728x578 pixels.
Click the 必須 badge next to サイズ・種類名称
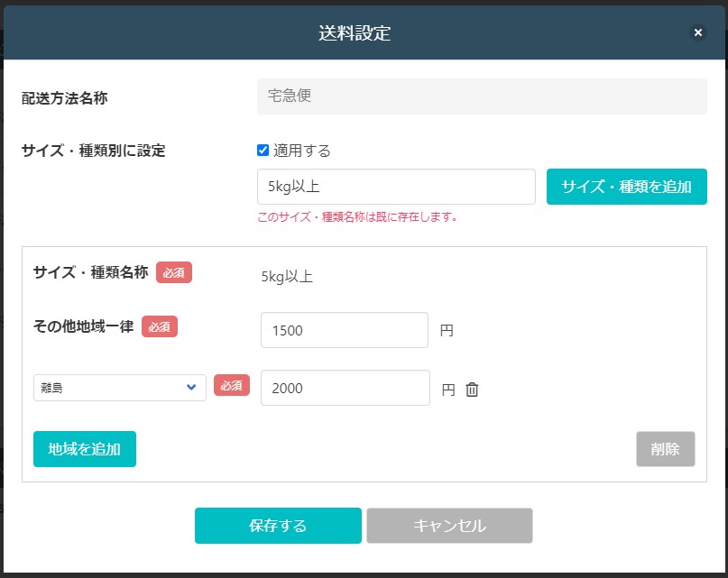(x=173, y=272)
